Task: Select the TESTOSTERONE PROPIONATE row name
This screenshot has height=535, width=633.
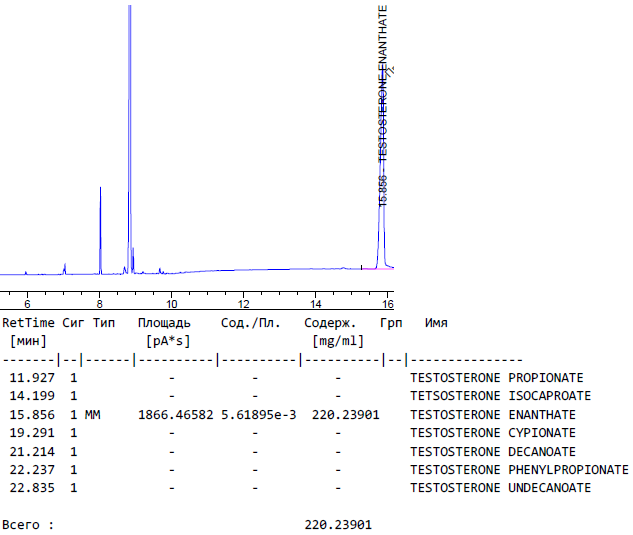Action: pos(496,378)
